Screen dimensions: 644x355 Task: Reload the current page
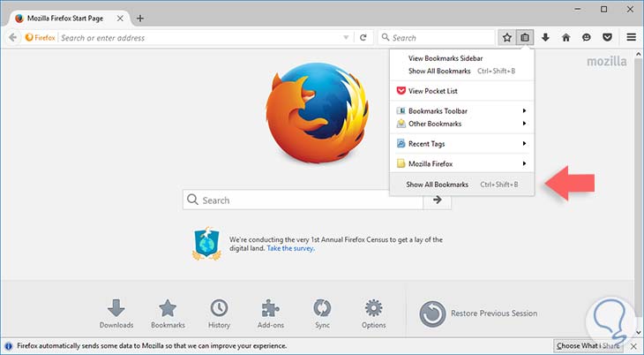363,37
